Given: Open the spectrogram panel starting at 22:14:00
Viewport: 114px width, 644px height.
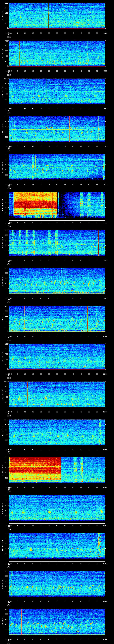Looking at the screenshot, I should [57, 508].
